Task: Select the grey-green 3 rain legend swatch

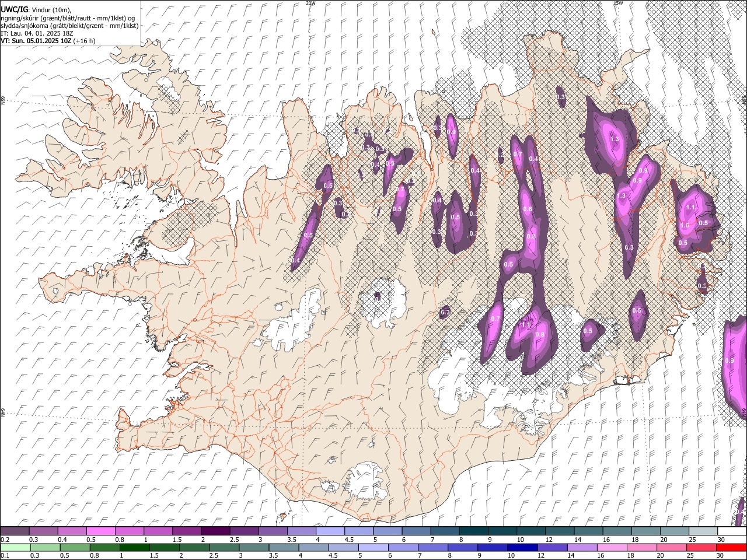Action: point(254,548)
